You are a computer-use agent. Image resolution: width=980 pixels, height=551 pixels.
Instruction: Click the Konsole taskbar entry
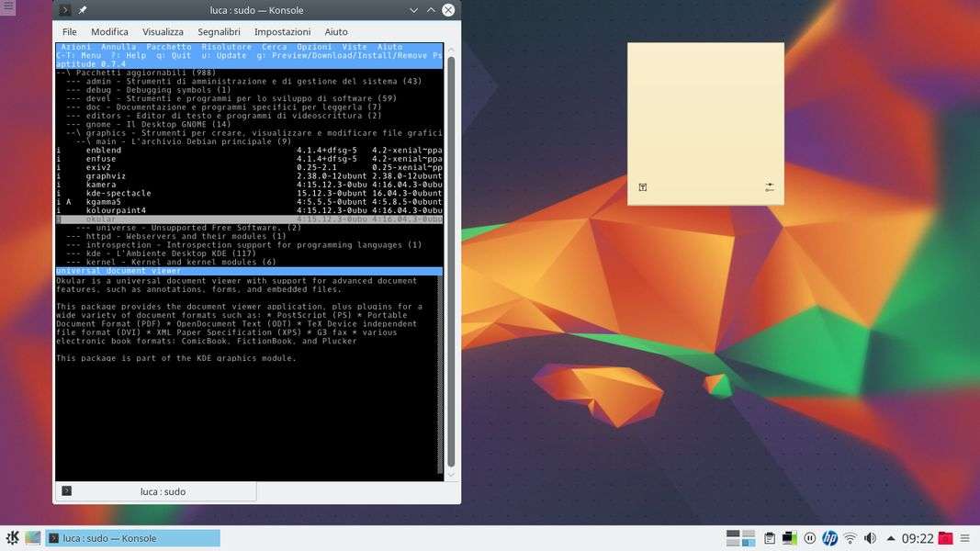tap(132, 538)
